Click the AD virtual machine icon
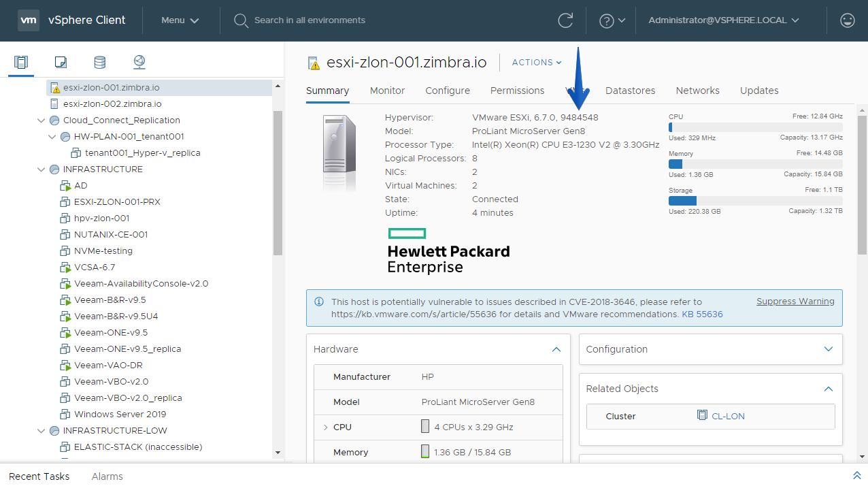 click(65, 186)
